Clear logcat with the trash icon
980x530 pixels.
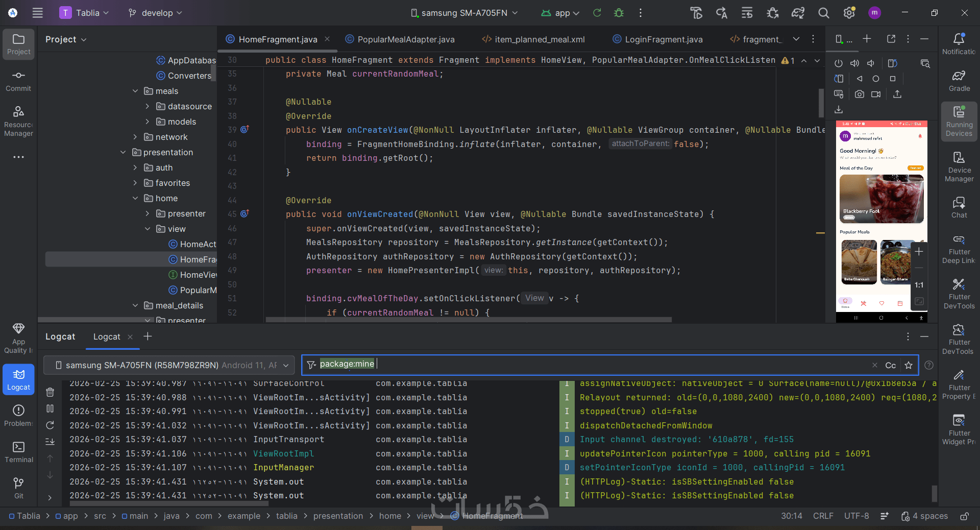pos(50,392)
